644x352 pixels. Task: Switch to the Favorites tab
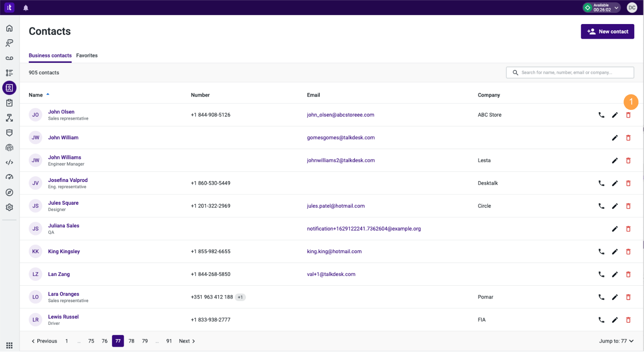point(87,55)
